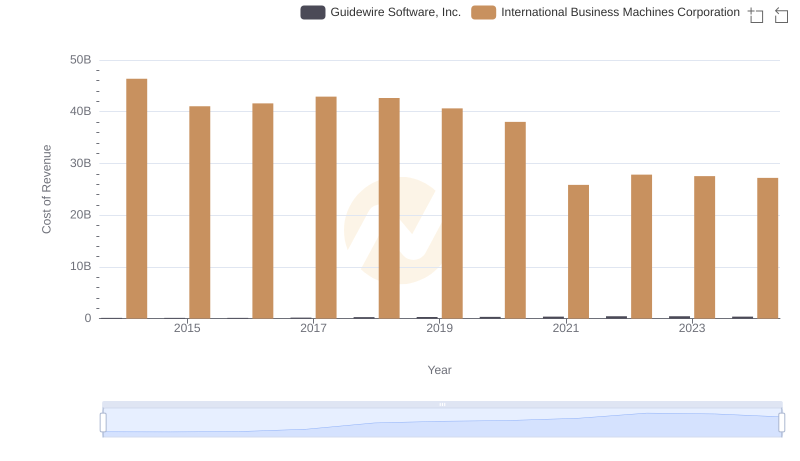Click the 2017 x-axis label
800x461 pixels.
pyautogui.click(x=313, y=328)
